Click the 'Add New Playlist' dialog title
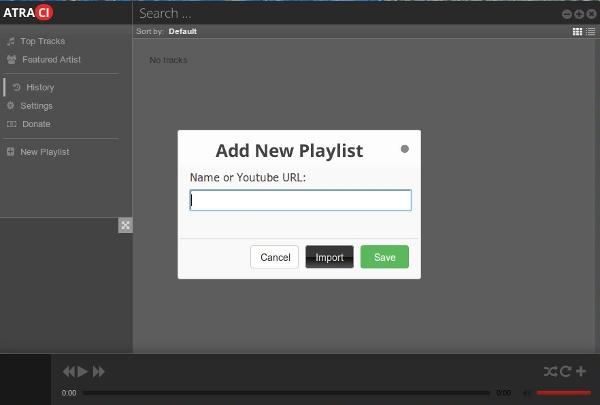 [289, 150]
